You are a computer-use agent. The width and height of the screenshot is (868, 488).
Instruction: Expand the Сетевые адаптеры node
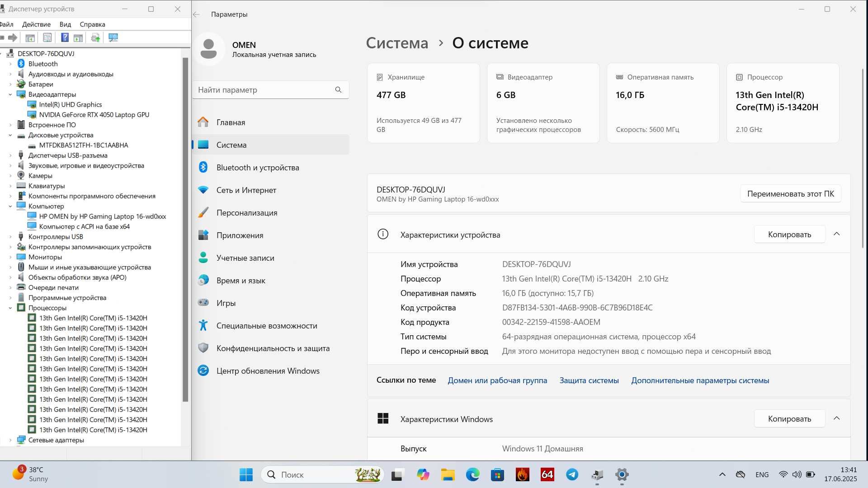10,440
